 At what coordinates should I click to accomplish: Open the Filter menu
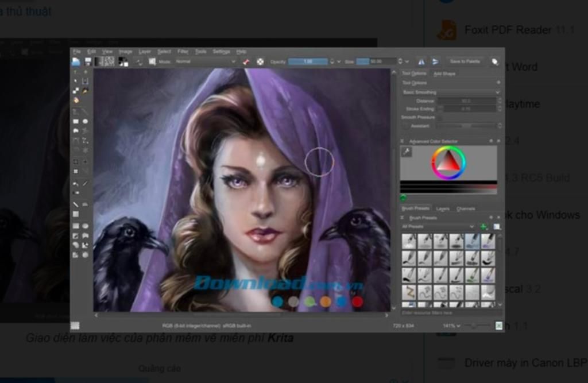pyautogui.click(x=183, y=51)
